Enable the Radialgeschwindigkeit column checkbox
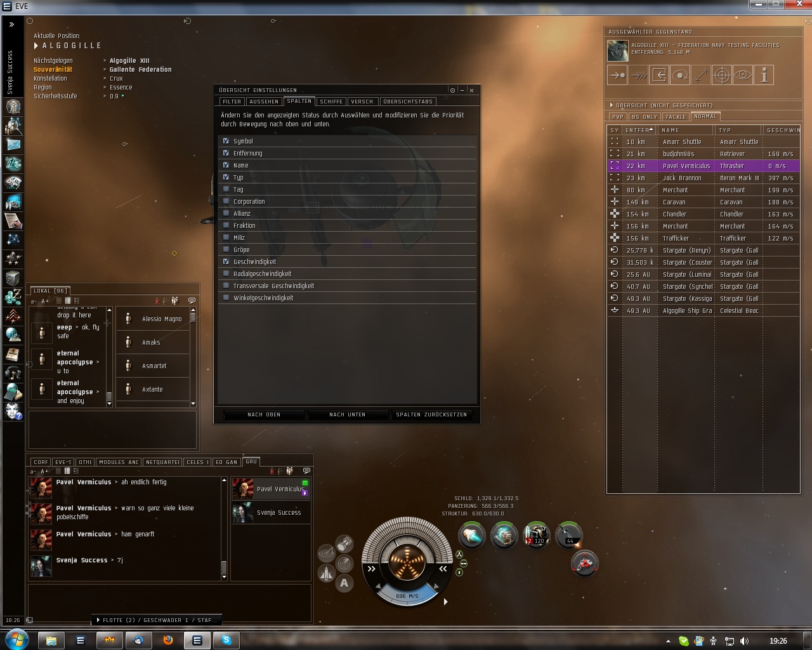812x650 pixels. tap(226, 274)
